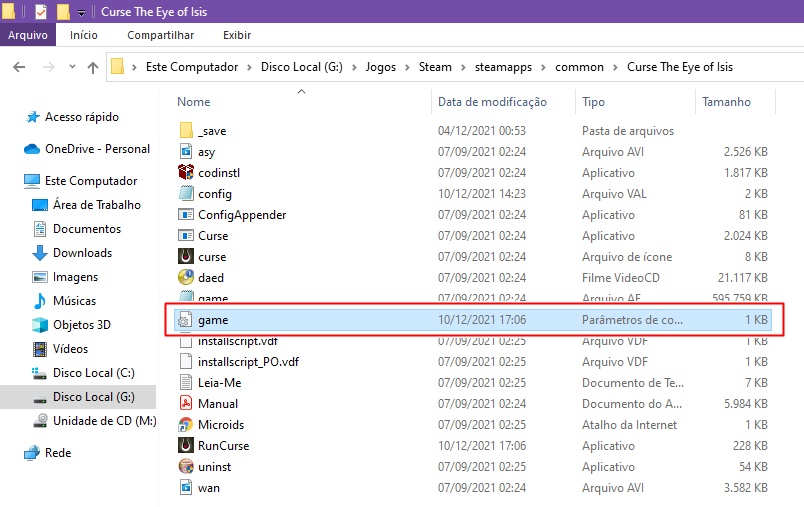Select the codinstl application icon
Screen dimensions: 804x507
(x=186, y=172)
